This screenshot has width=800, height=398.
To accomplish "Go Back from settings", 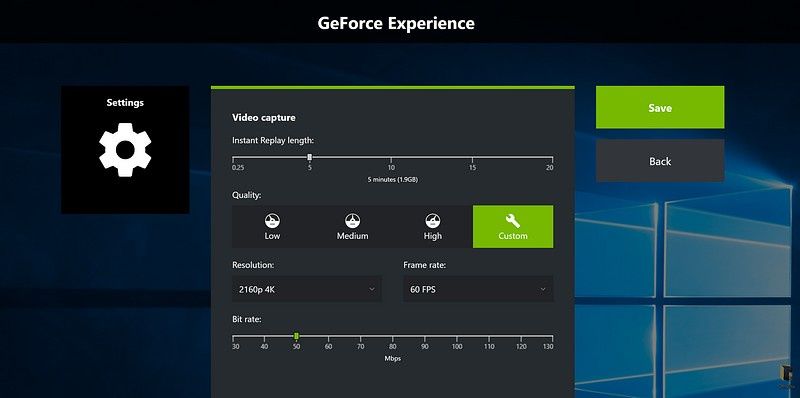I will (660, 161).
